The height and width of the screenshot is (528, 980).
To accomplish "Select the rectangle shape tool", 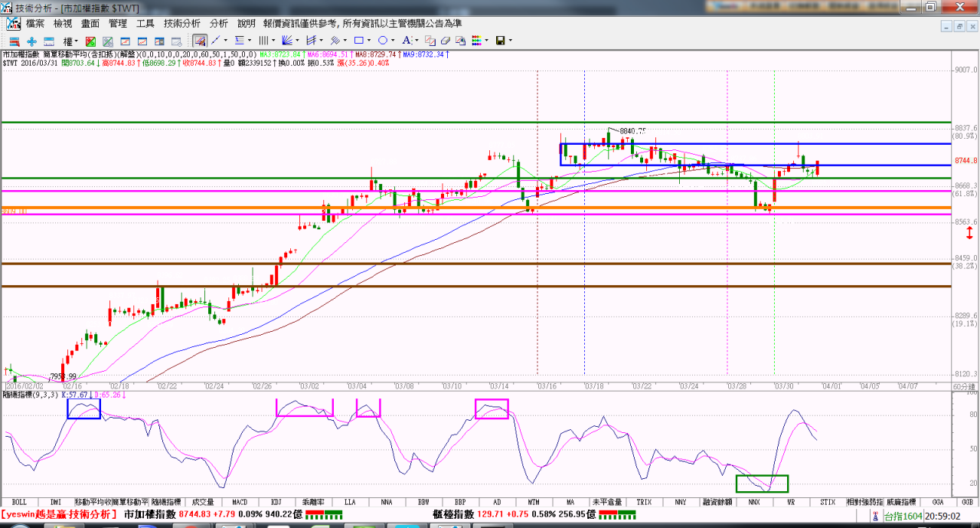I will coord(358,41).
